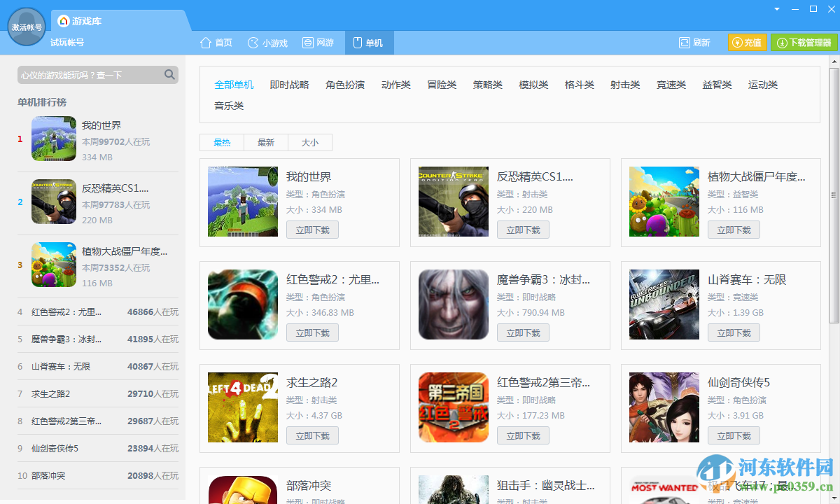840x504 pixels.
Task: Select rank 7 求生之路2 in ranking
Action: click(98, 393)
